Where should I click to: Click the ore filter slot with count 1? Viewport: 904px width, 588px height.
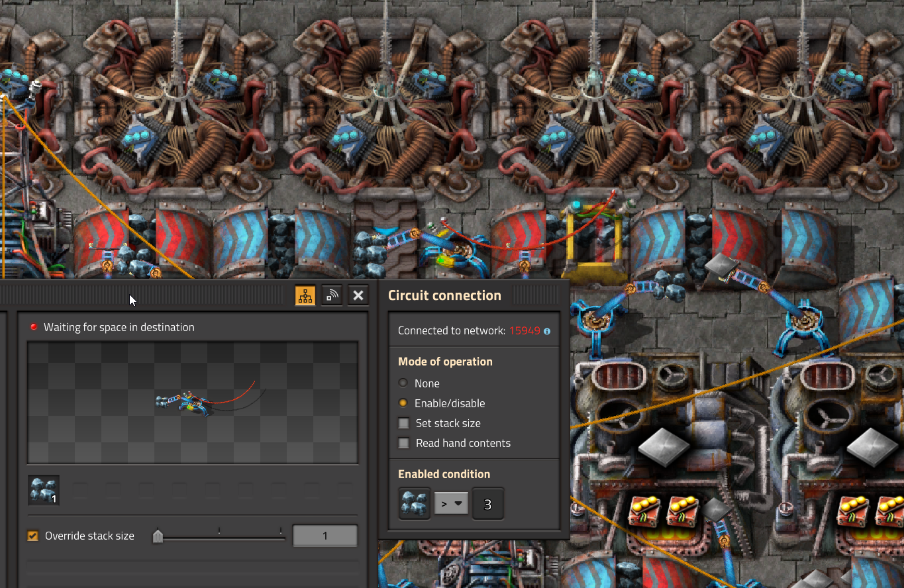[44, 491]
